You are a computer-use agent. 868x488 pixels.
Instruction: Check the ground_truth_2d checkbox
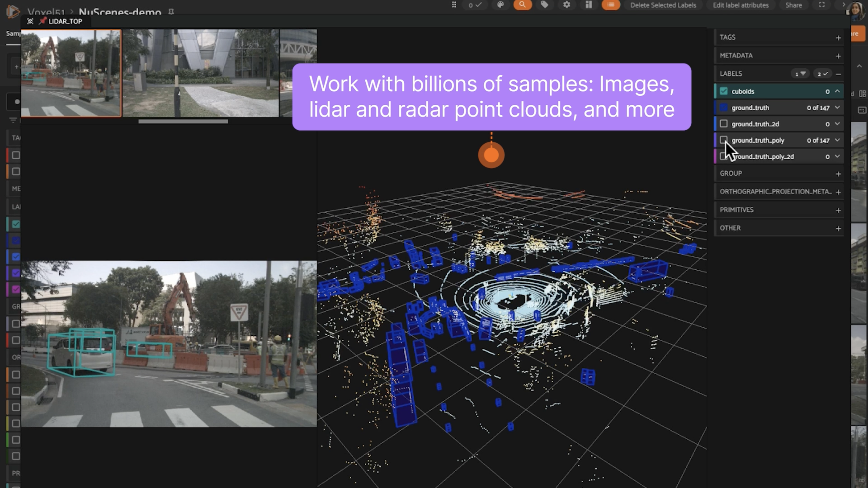pyautogui.click(x=723, y=124)
